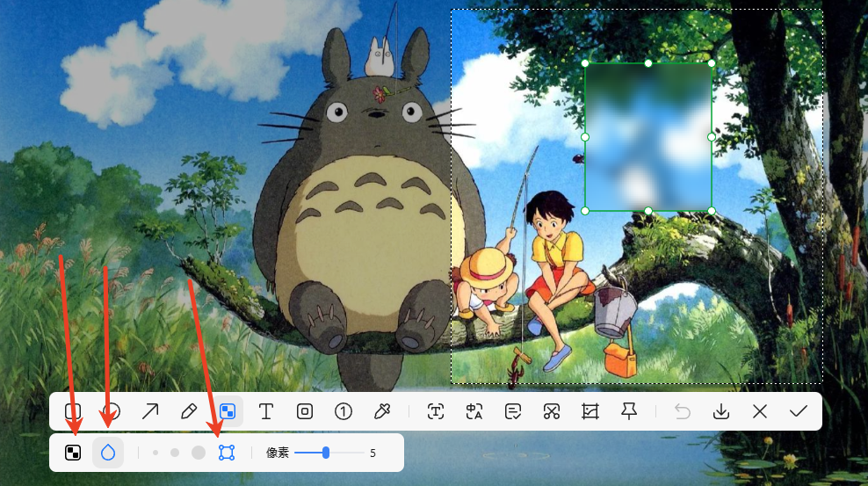Click the bottom-right handle of blurred box
This screenshot has width=868, height=486.
(712, 211)
